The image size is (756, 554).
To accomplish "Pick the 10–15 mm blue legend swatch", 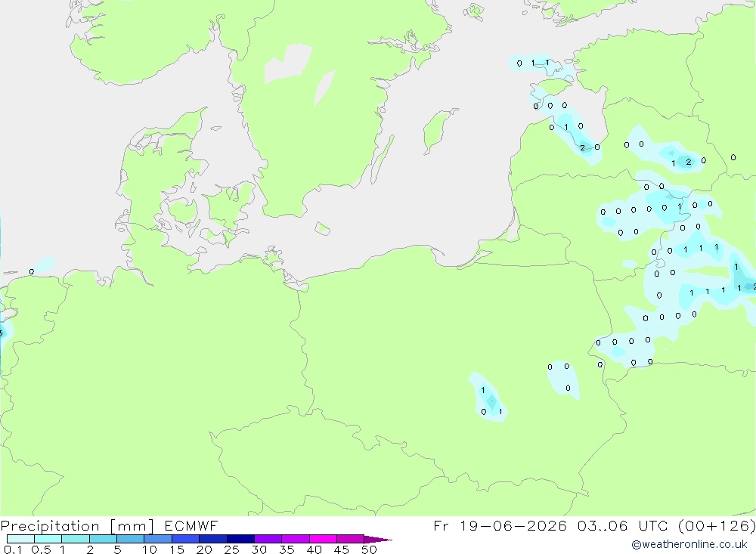I will pyautogui.click(x=158, y=539).
